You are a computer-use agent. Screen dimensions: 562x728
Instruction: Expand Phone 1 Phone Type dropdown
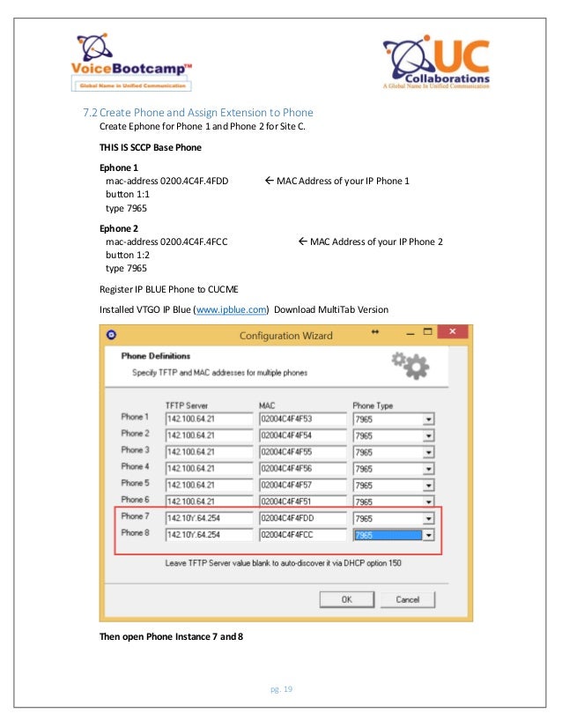click(x=428, y=420)
